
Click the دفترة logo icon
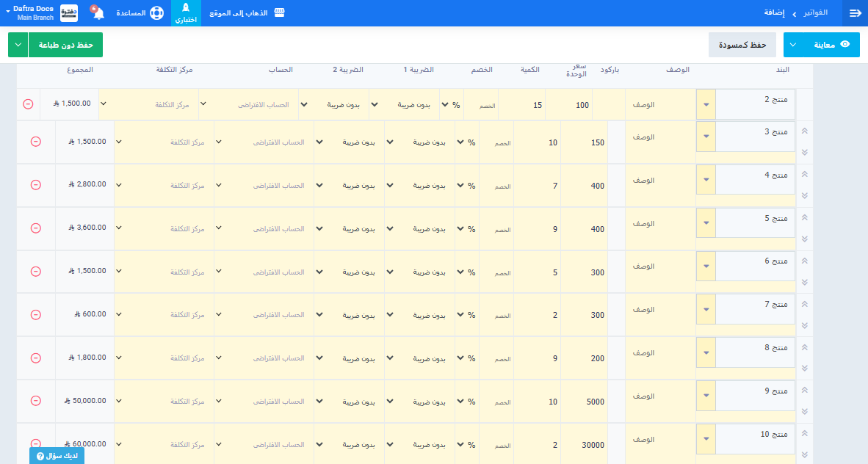point(68,13)
